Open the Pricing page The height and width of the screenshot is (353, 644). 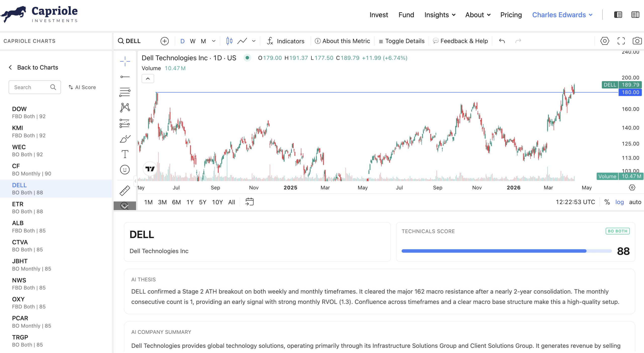click(x=511, y=15)
